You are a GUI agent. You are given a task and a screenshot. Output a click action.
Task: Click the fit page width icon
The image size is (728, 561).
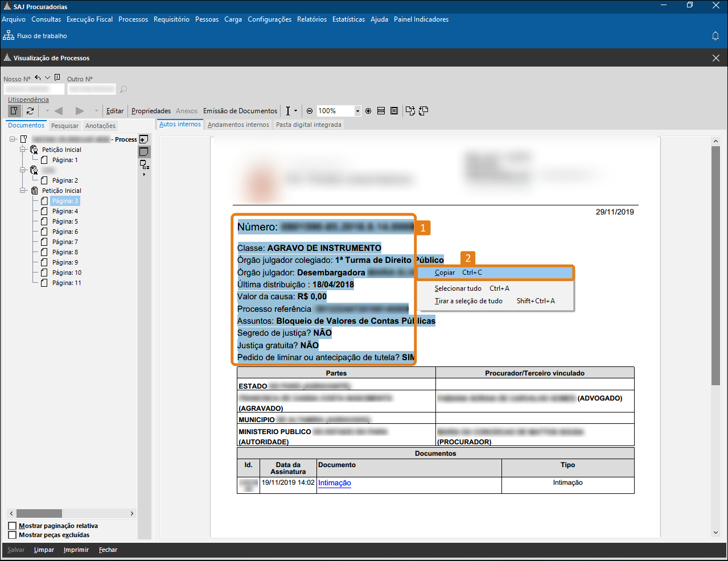[x=381, y=111]
